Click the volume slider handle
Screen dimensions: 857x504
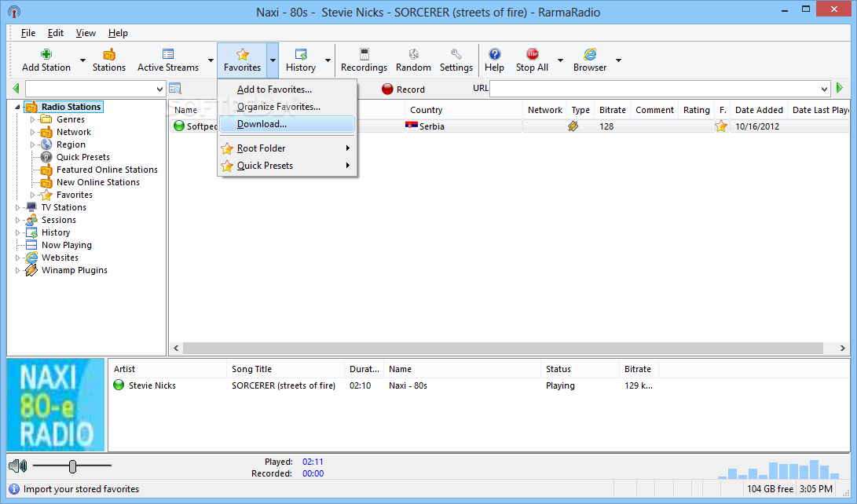(73, 466)
